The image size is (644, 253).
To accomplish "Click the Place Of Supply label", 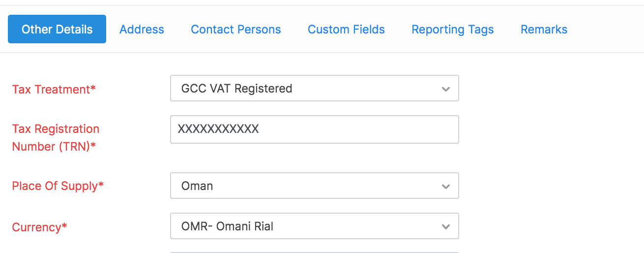I will 58,186.
